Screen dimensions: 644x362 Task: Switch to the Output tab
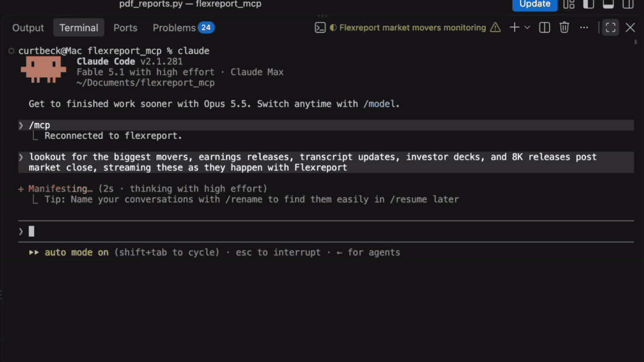[28, 27]
